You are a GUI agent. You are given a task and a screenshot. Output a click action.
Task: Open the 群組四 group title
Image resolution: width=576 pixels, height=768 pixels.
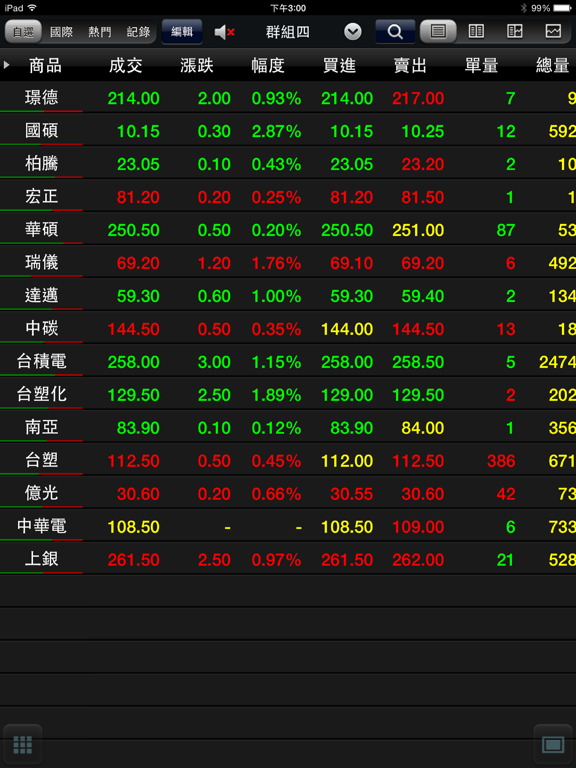pos(288,32)
